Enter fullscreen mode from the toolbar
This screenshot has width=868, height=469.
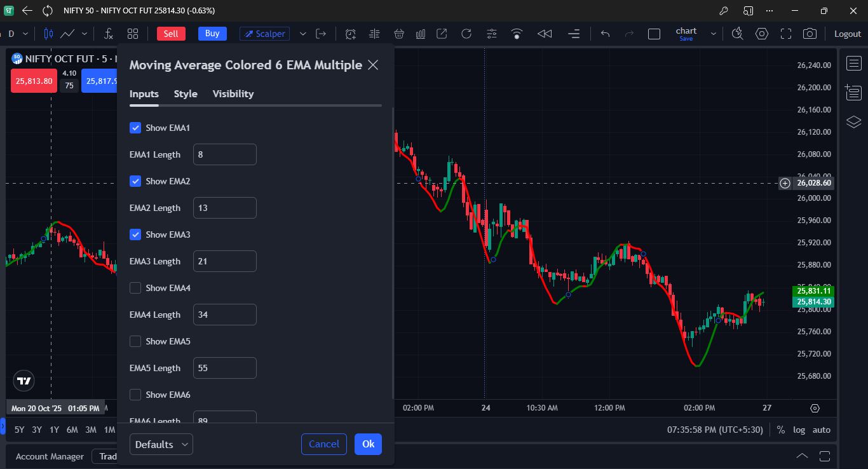tap(786, 34)
